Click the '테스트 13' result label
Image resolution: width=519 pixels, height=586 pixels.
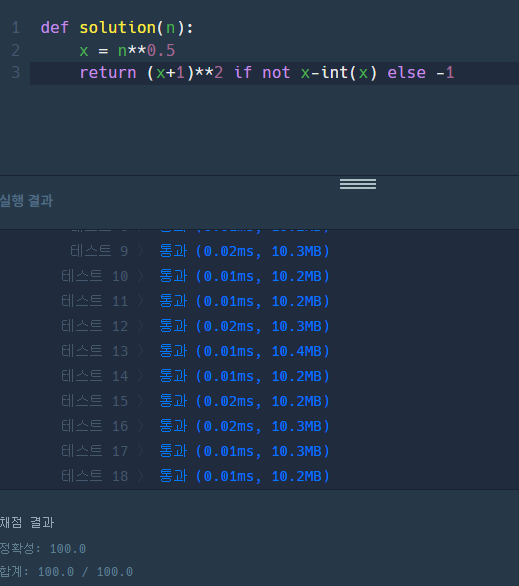click(x=95, y=351)
